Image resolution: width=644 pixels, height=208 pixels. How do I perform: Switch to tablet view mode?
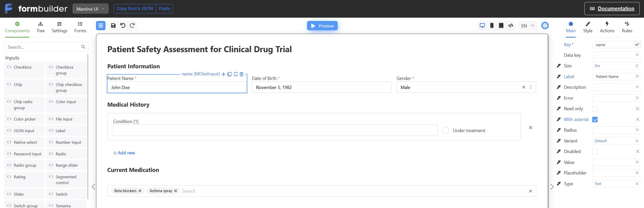point(501,25)
